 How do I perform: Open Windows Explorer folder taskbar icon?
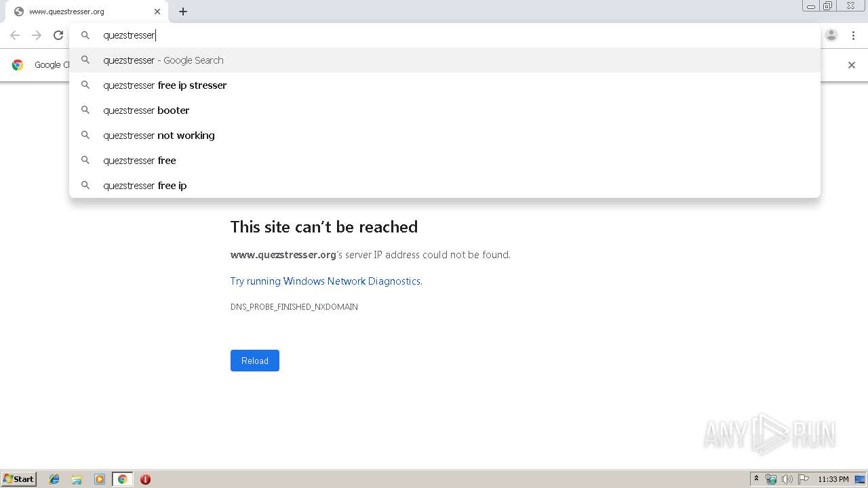click(x=77, y=479)
